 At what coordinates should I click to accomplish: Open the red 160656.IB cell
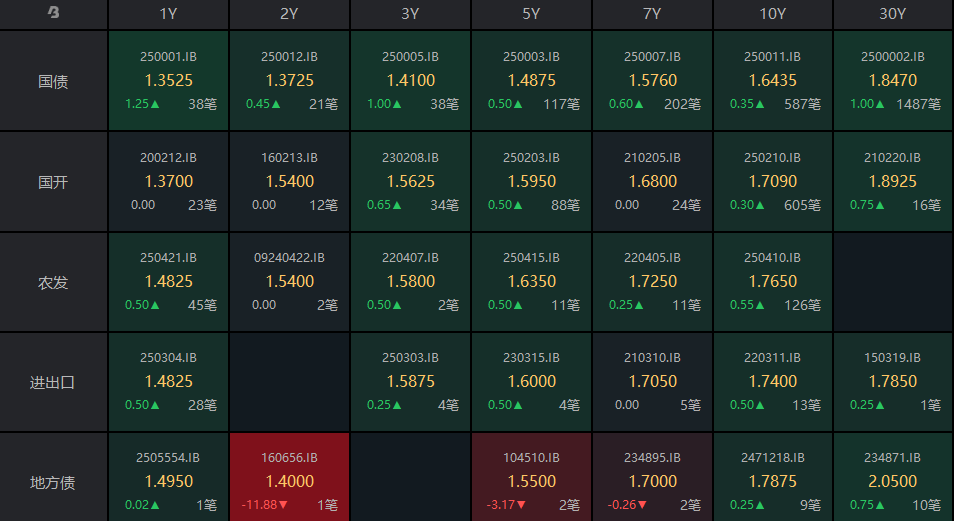(x=290, y=478)
